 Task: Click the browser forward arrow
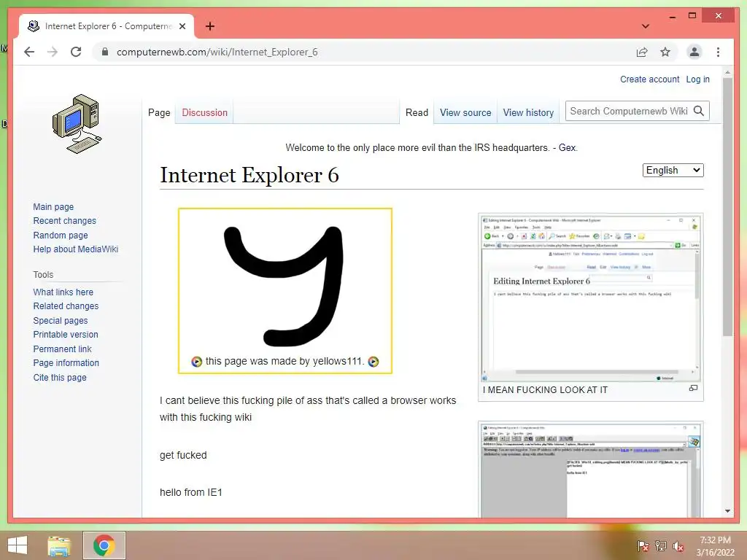[x=53, y=52]
